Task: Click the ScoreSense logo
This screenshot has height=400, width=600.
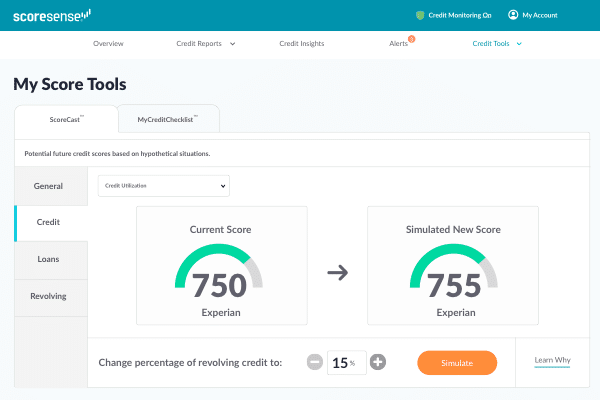Action: pyautogui.click(x=52, y=15)
